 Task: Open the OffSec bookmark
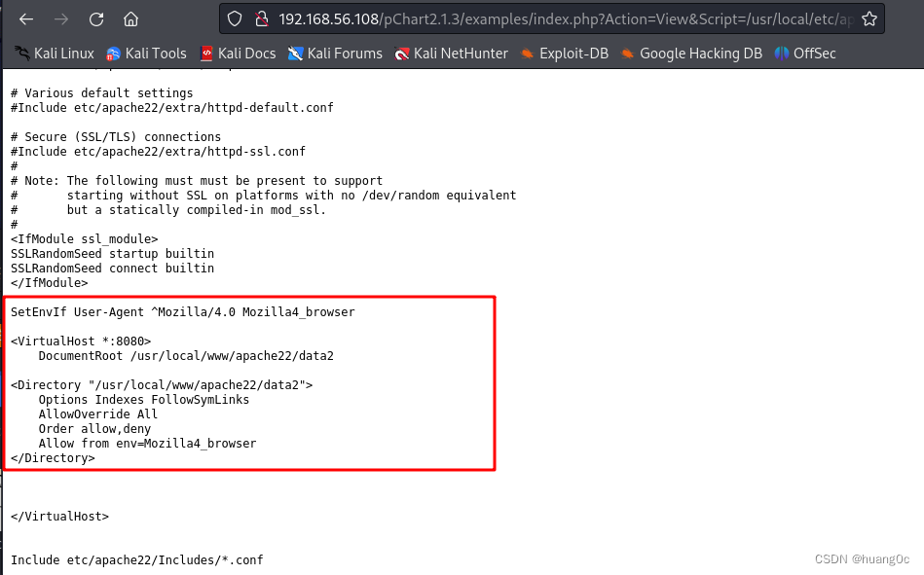[805, 54]
